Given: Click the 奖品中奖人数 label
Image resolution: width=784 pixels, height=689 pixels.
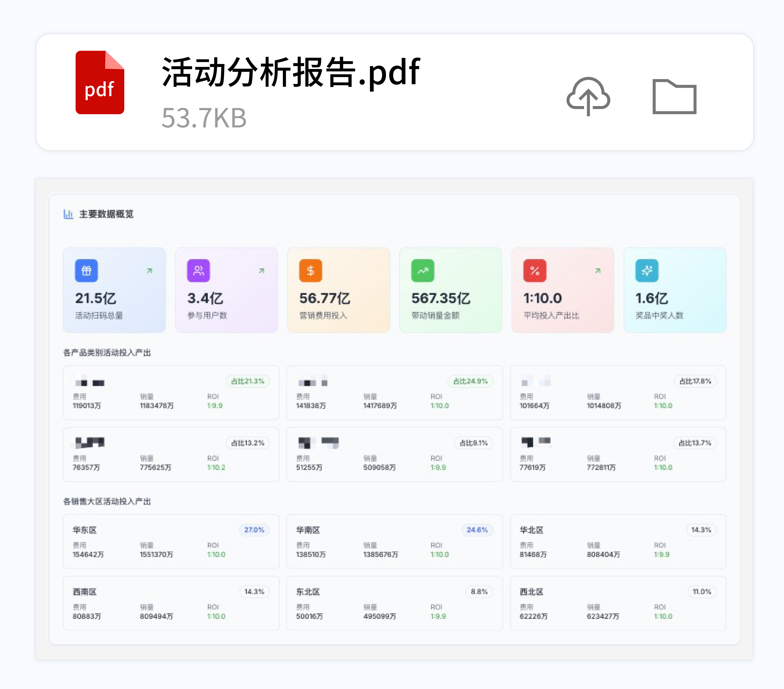Looking at the screenshot, I should click(x=659, y=315).
